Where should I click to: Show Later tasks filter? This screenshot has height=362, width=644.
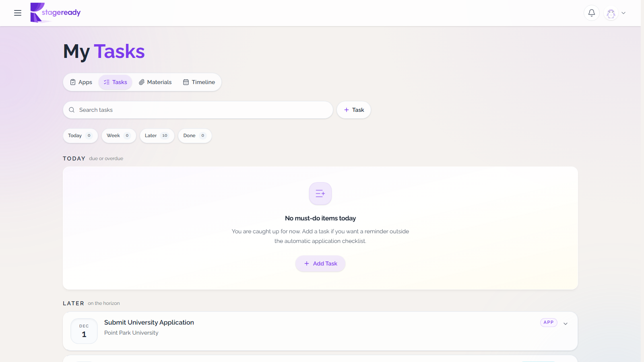click(x=157, y=136)
